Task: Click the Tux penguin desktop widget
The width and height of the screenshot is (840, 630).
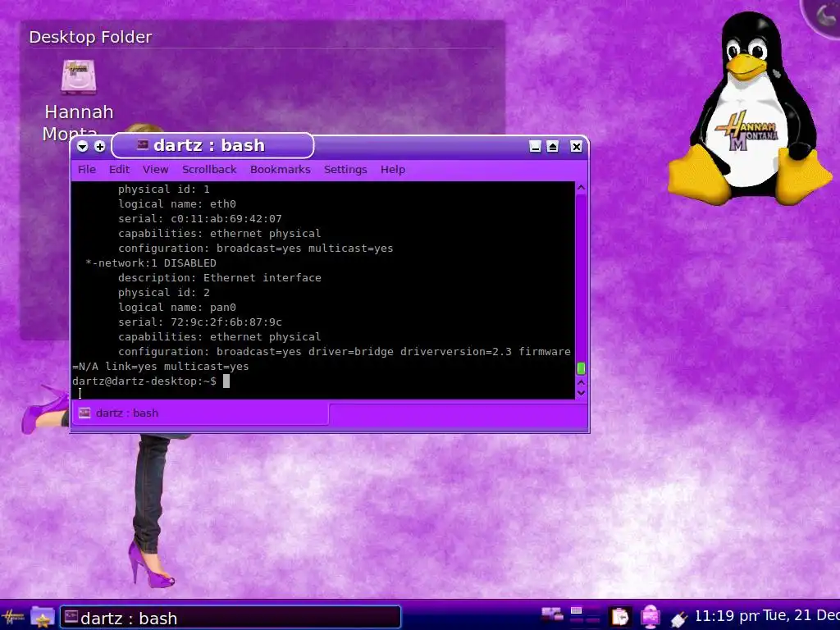Action: tap(750, 110)
